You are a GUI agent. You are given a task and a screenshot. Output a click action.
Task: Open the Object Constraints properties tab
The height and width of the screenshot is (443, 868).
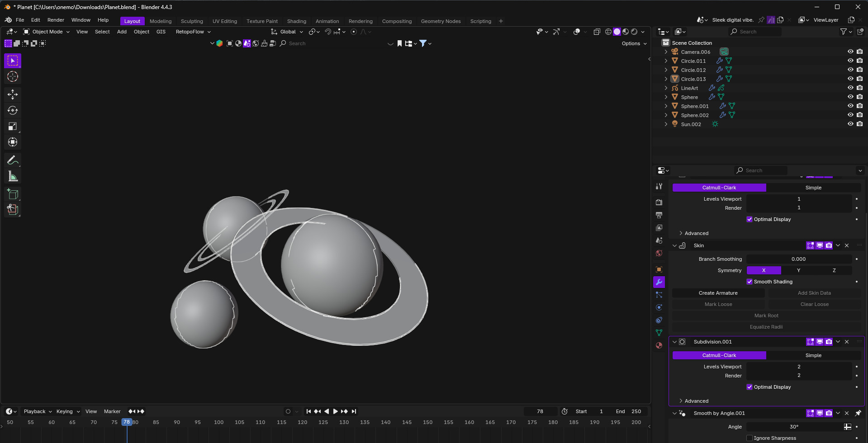click(659, 320)
